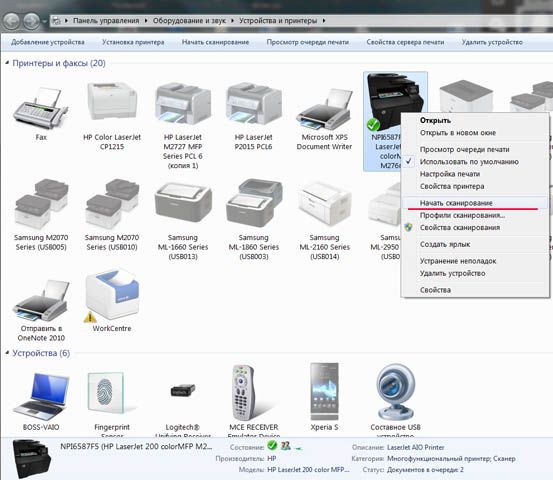Choose Удалить устройство in context menu
Screen dimensions: 553x482
coord(452,273)
